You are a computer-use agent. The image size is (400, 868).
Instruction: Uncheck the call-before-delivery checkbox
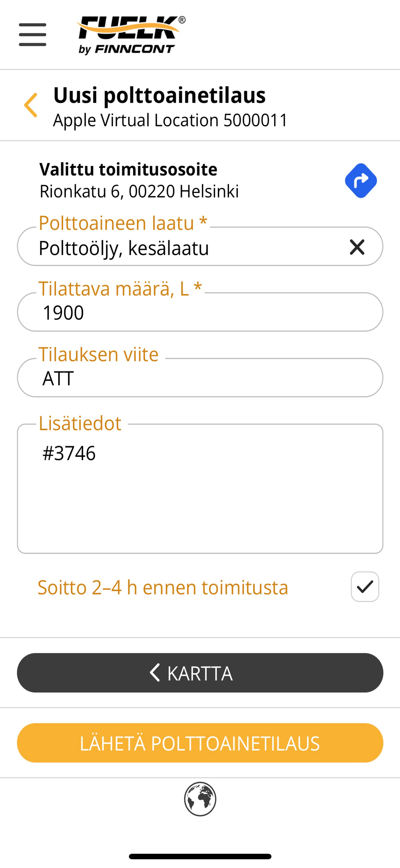click(x=365, y=587)
